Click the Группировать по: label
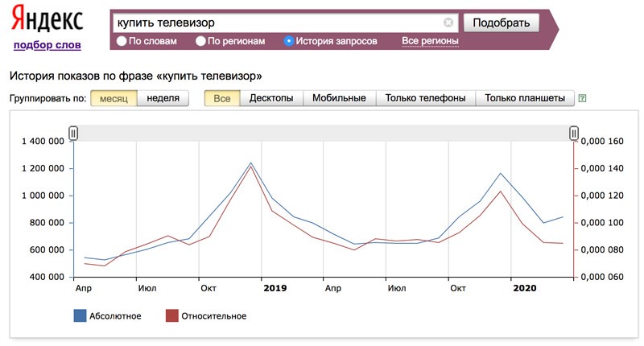The width and height of the screenshot is (644, 346). 48,98
